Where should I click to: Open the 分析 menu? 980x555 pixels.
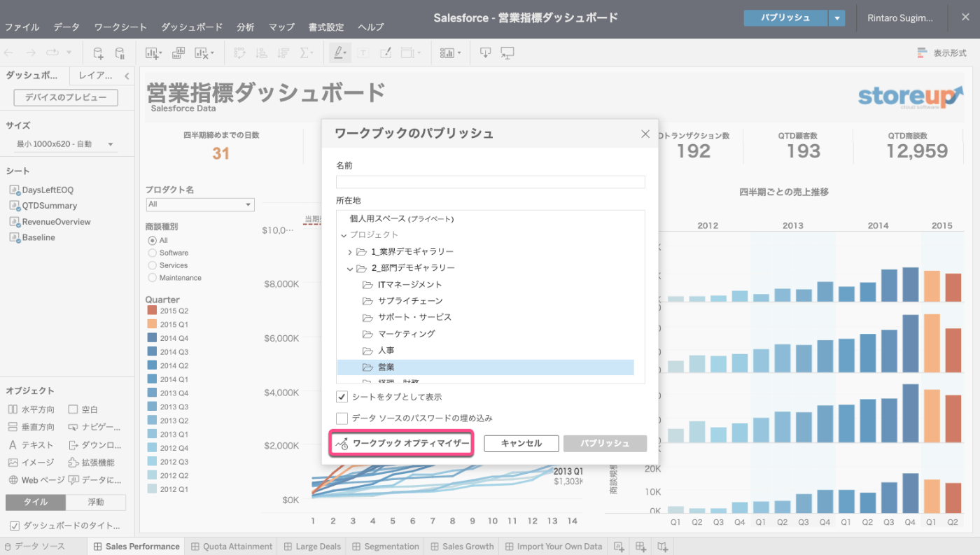246,27
